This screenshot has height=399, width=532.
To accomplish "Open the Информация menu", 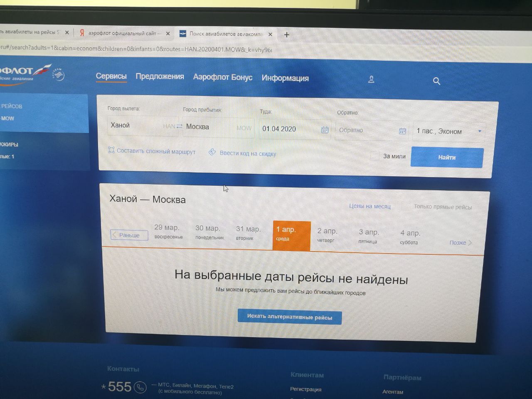I will [x=285, y=78].
